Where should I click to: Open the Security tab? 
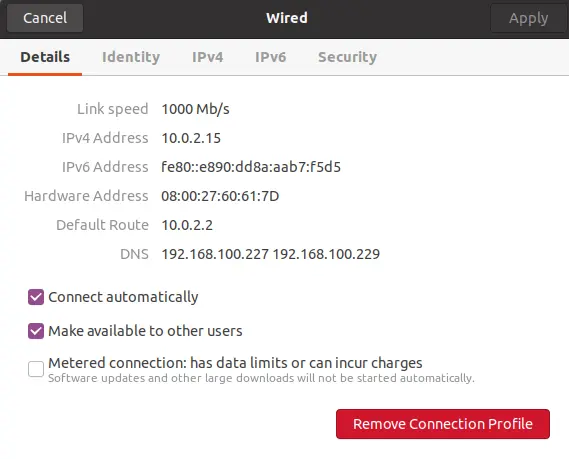[347, 57]
